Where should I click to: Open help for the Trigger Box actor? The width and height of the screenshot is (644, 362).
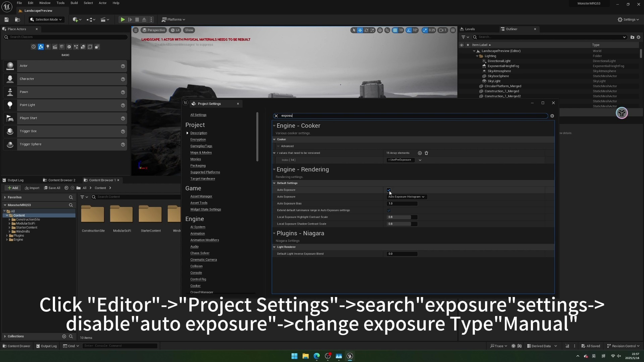[x=123, y=131]
